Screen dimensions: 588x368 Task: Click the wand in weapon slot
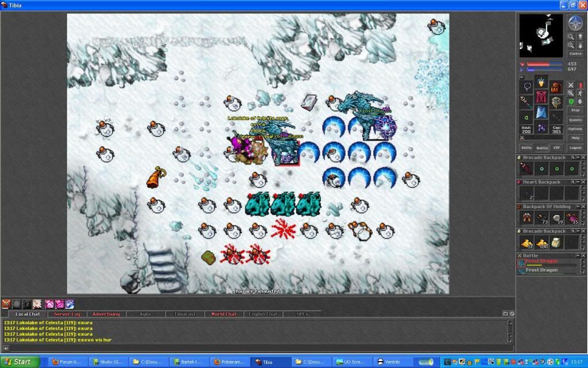click(527, 102)
